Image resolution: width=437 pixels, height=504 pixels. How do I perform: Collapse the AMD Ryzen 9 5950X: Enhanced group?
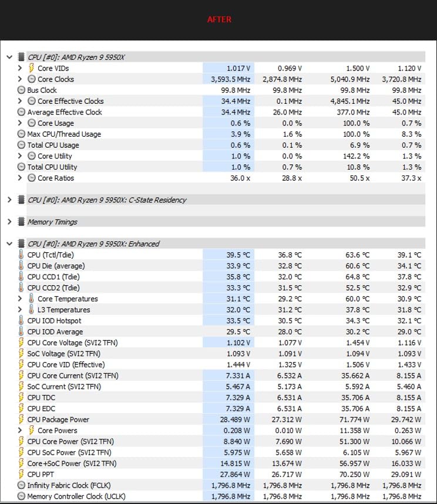9,243
